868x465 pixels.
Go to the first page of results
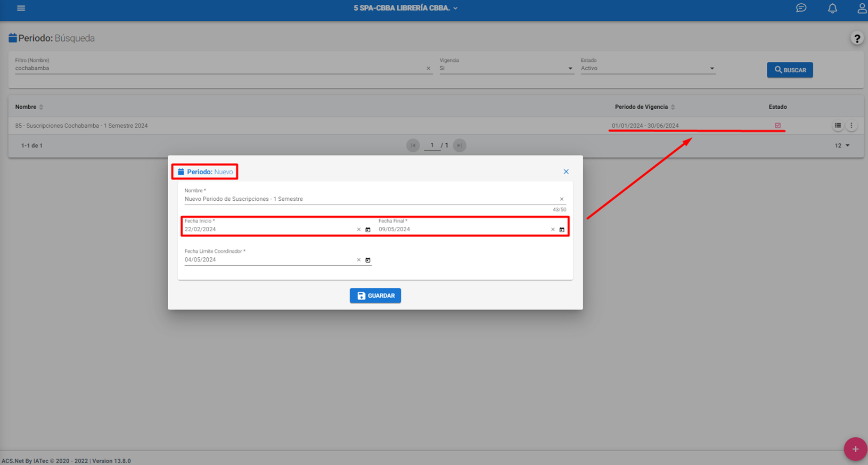pos(413,145)
